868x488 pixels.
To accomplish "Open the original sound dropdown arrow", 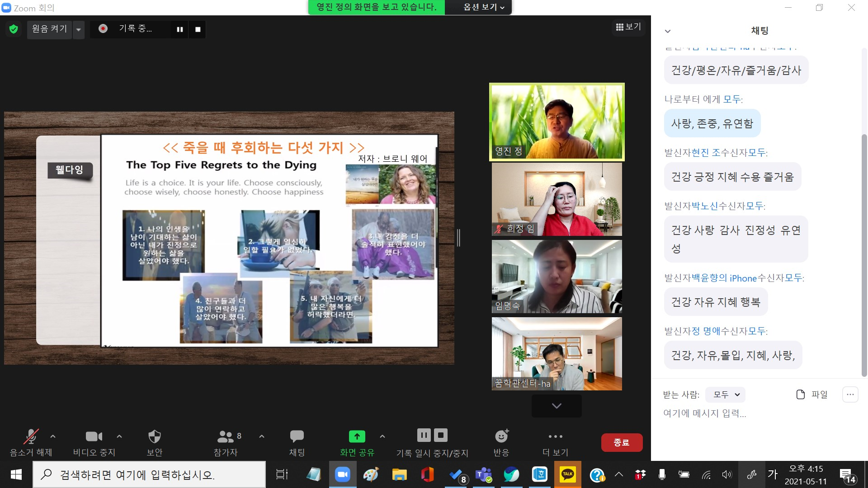I will pyautogui.click(x=79, y=29).
